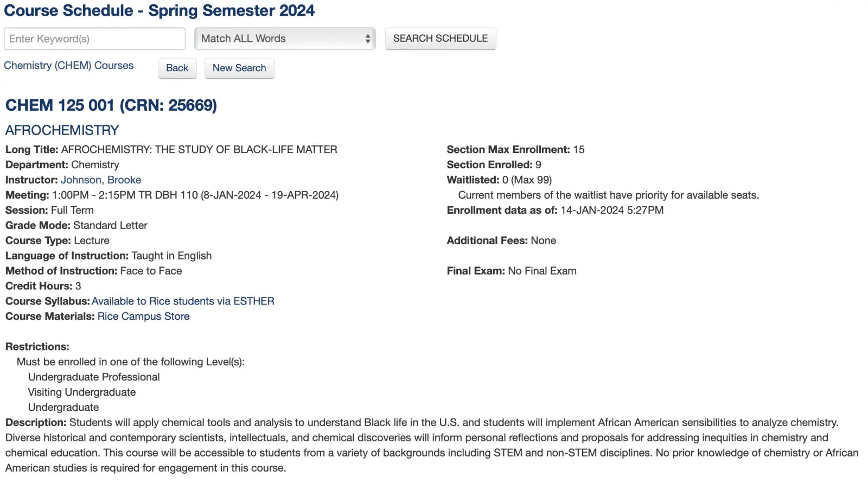868x495 pixels.
Task: Go back using the Back button
Action: (x=177, y=68)
